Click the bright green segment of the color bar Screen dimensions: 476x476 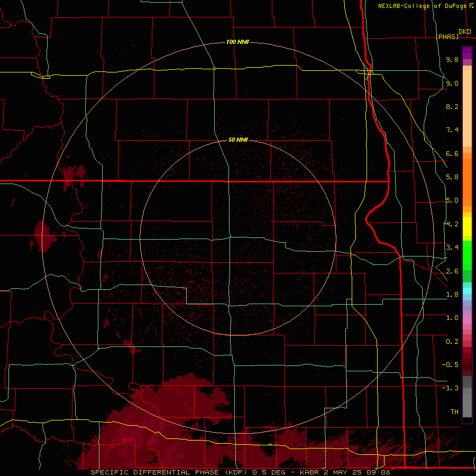pyautogui.click(x=467, y=257)
